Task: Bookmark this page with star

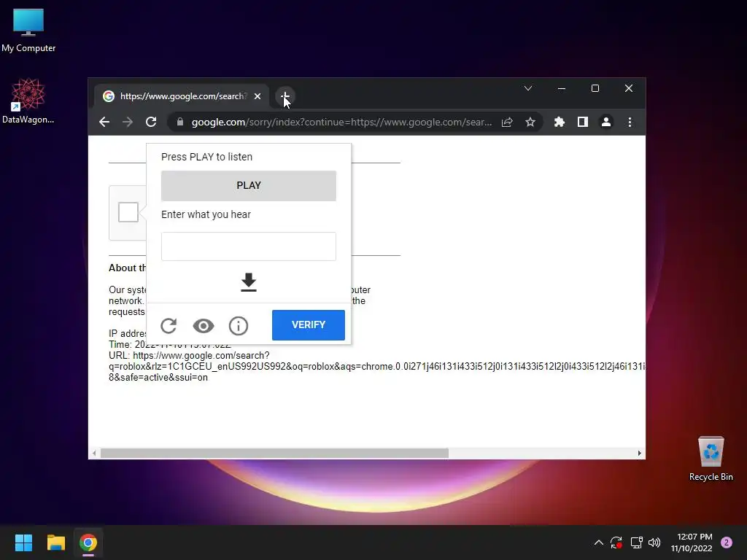Action: (x=530, y=122)
